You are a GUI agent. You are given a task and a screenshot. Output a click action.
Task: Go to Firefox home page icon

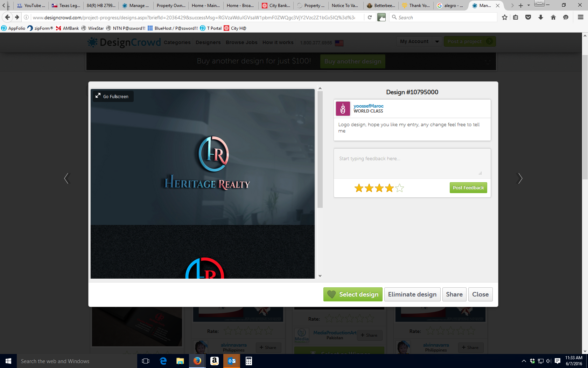pyautogui.click(x=553, y=17)
